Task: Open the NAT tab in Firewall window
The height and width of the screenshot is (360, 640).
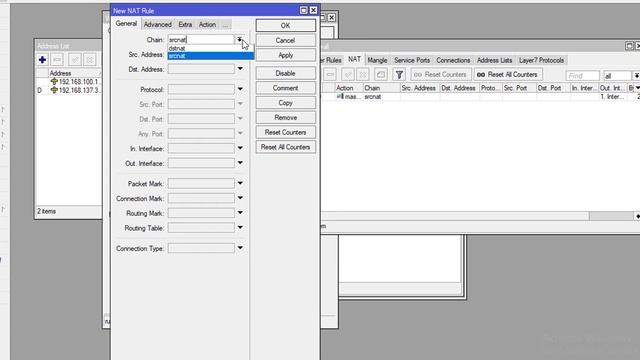Action: (354, 59)
